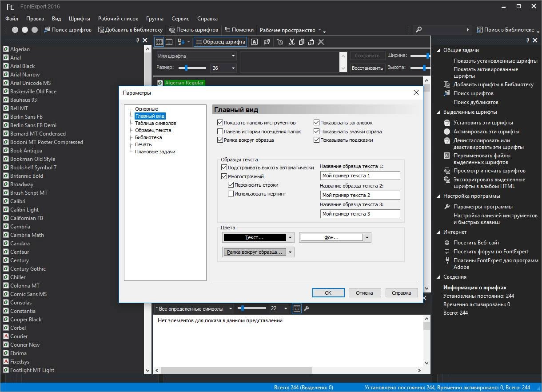Click the A-Z sort icon
Image resolution: width=542 pixels, height=392 pixels.
click(x=181, y=42)
